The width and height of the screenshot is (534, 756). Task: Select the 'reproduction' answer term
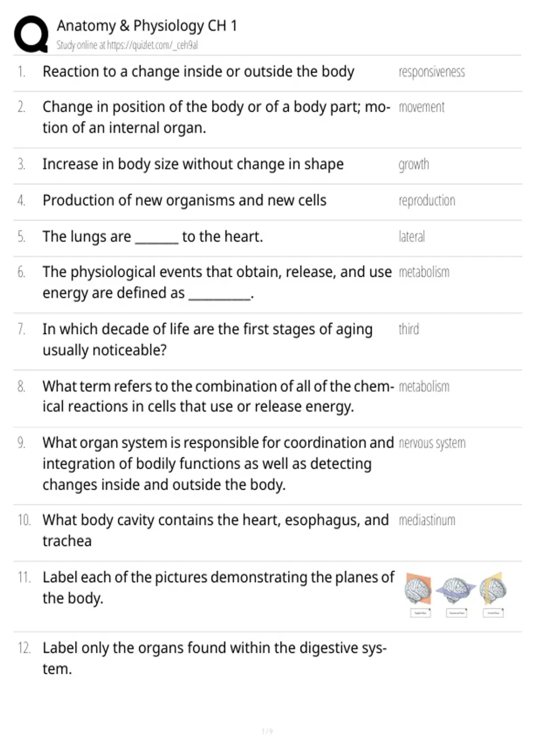pyautogui.click(x=427, y=201)
